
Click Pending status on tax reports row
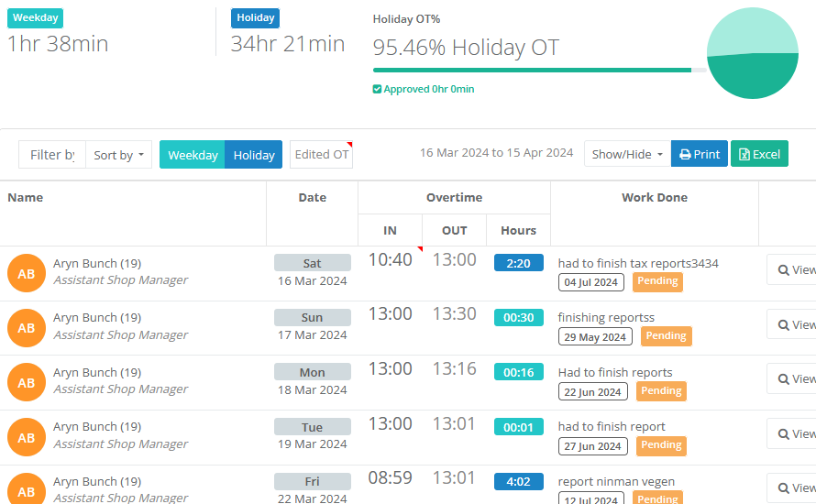tap(657, 281)
